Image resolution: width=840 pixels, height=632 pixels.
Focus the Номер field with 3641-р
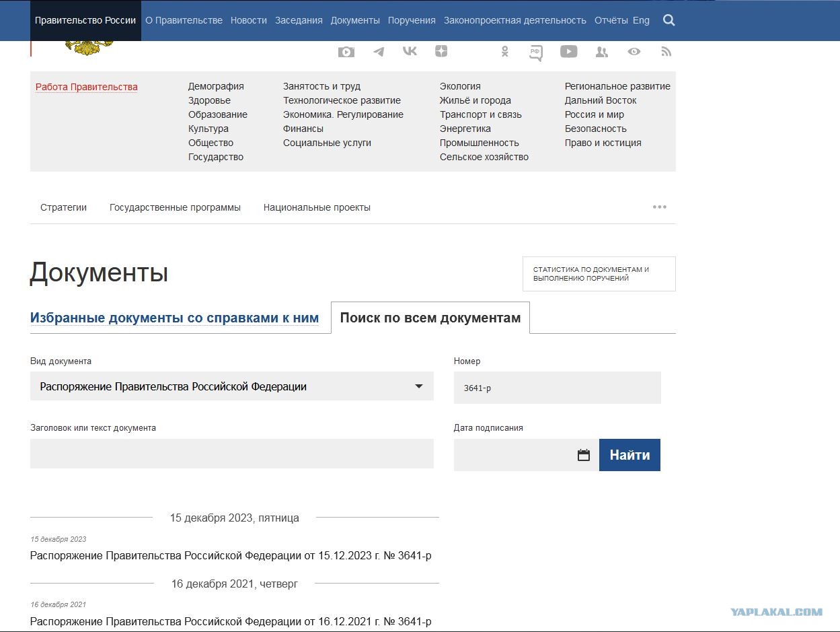coord(558,388)
